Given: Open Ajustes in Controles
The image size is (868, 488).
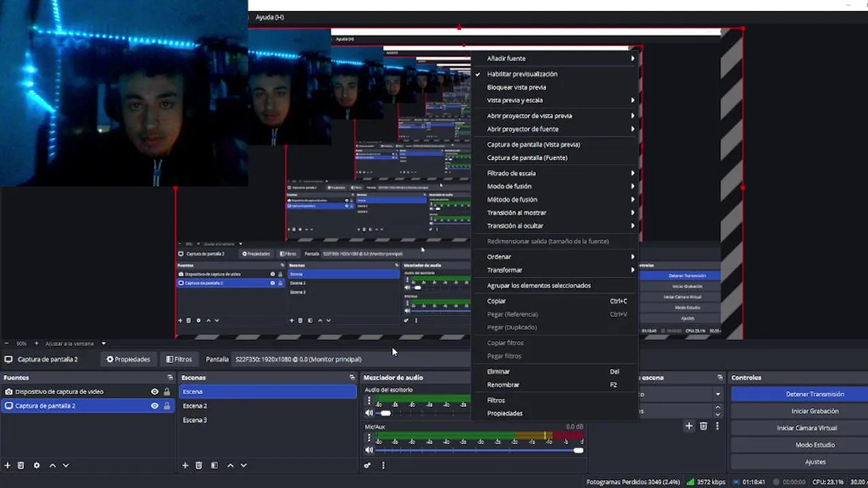Looking at the screenshot, I should pos(800,462).
